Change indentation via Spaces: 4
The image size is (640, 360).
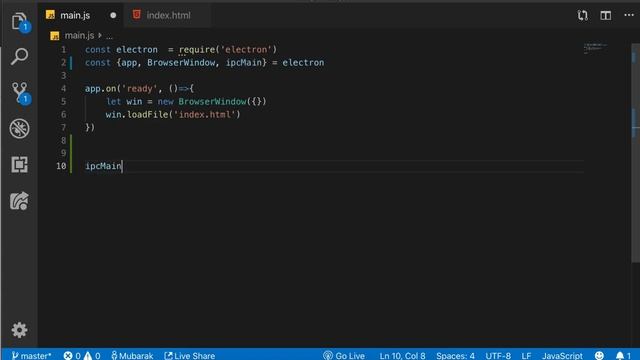coord(455,356)
